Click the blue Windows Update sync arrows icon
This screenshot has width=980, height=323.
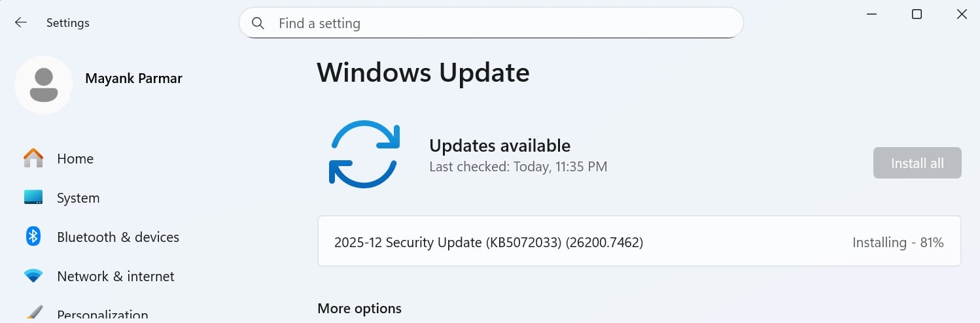tap(364, 154)
